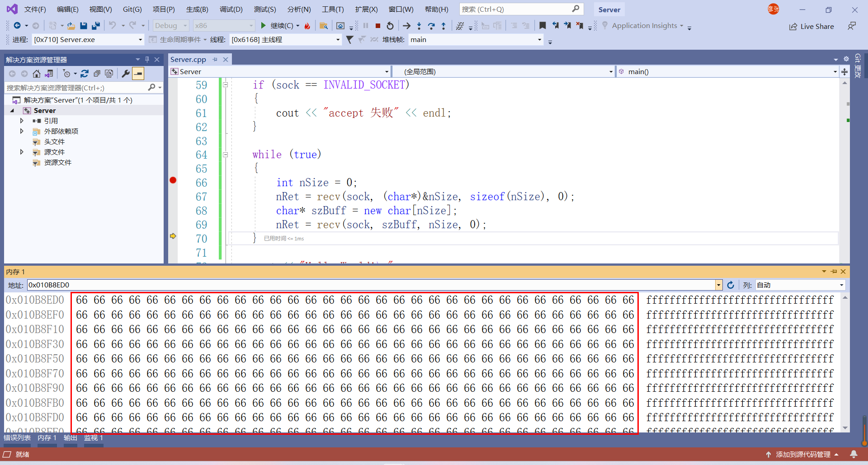Open notifications bell in status bar
This screenshot has height=465, width=868.
[854, 454]
